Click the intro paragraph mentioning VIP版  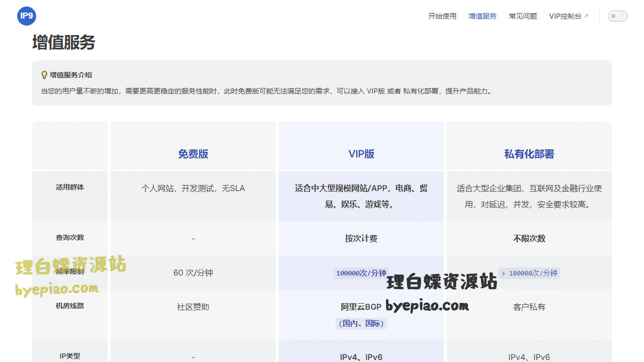click(x=266, y=91)
